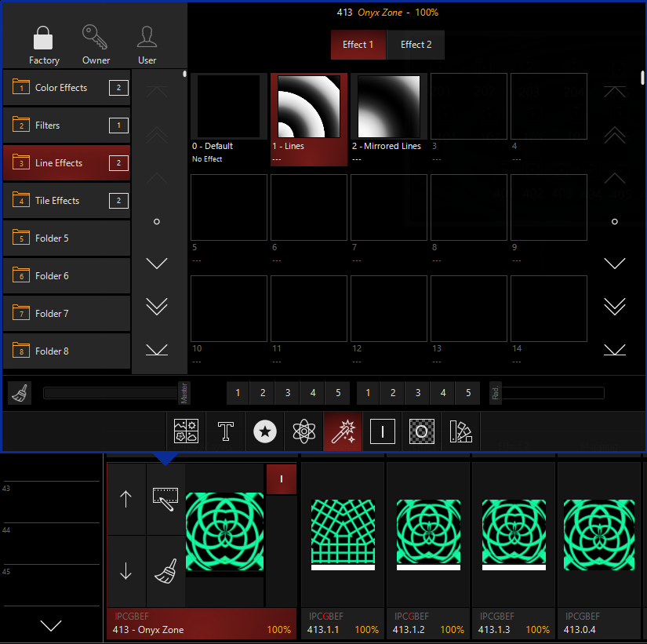This screenshot has height=644, width=647.
Task: Open the star icon in the toolbar
Action: pos(264,431)
